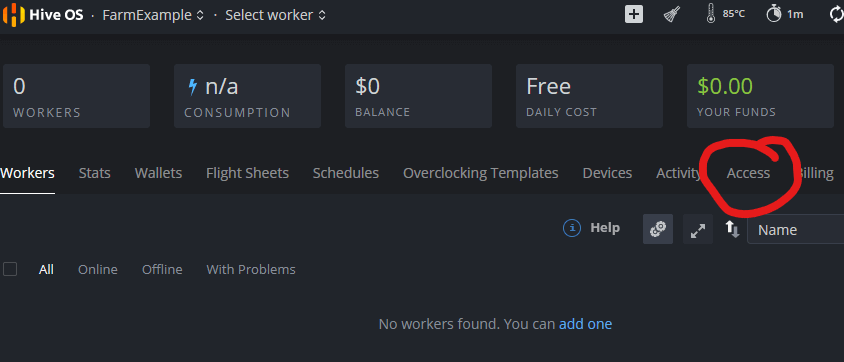
Task: Select the Overclocking Templates tab
Action: click(481, 173)
